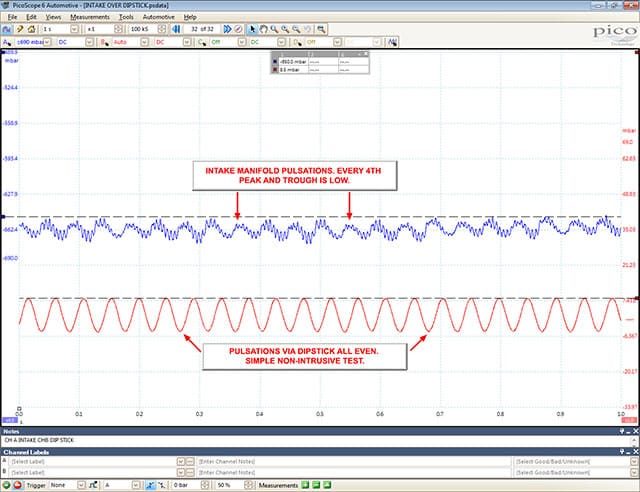Expand Channel B Good/Bad/Unknown dropdown
The width and height of the screenshot is (640, 492).
coord(634,472)
